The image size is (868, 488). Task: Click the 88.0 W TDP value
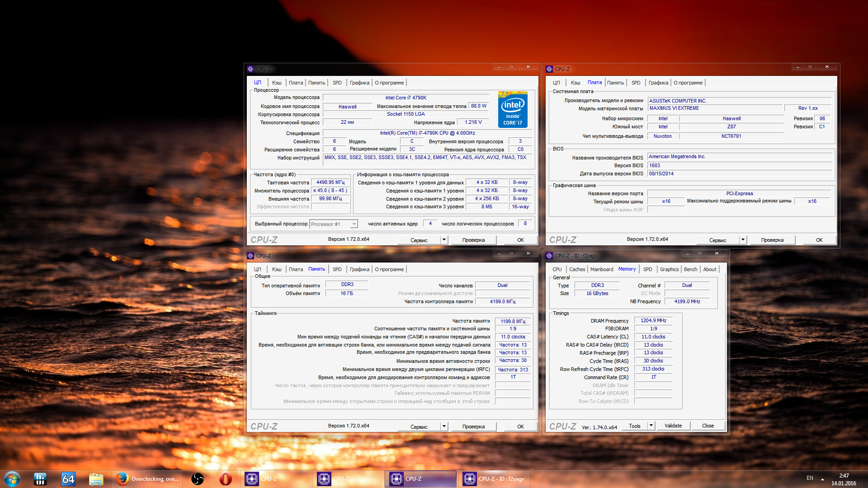pyautogui.click(x=479, y=106)
